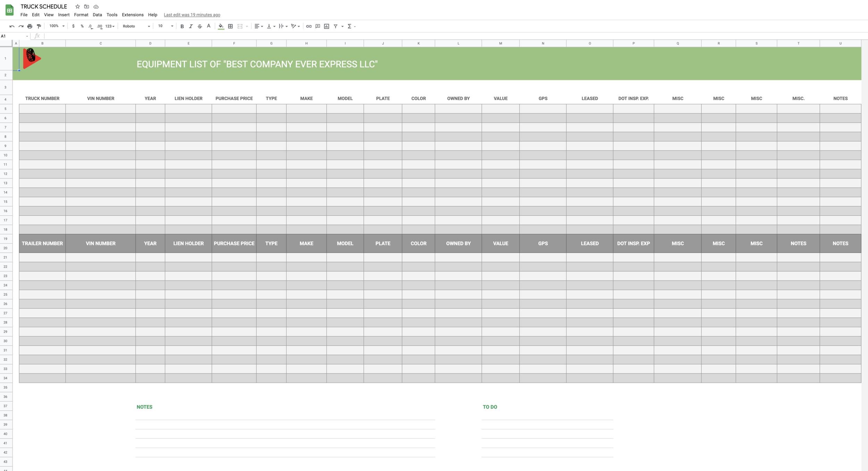Click the format as currency button
The width and height of the screenshot is (868, 471).
click(73, 26)
